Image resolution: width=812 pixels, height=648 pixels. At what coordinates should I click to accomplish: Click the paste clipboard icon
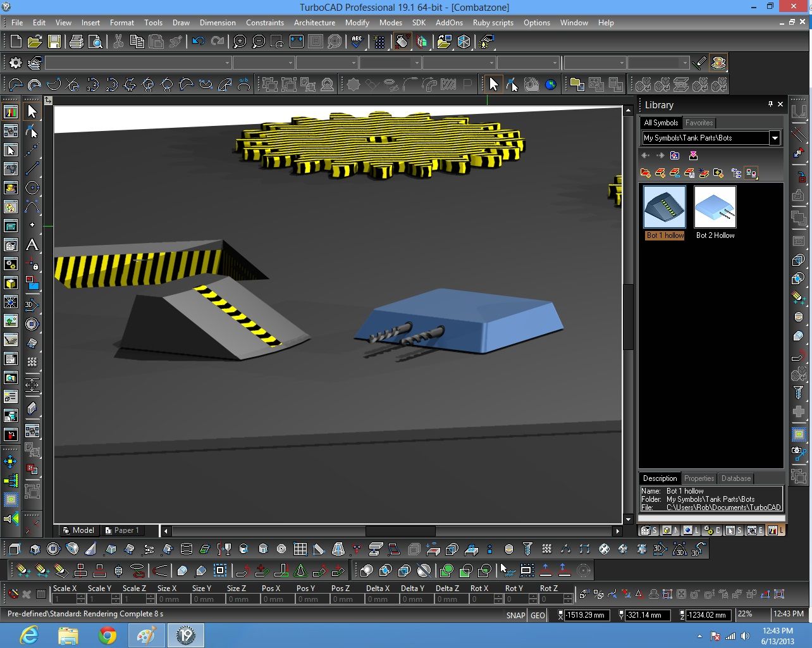156,42
